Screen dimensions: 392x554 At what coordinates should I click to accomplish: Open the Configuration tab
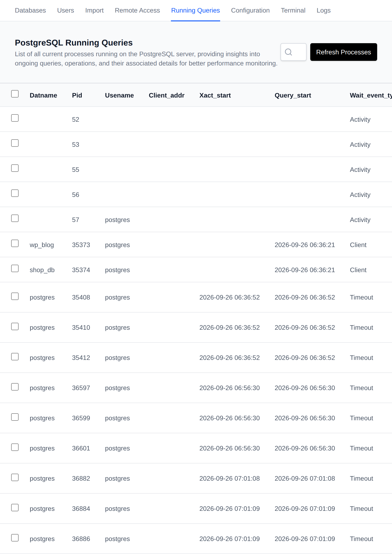pos(250,10)
